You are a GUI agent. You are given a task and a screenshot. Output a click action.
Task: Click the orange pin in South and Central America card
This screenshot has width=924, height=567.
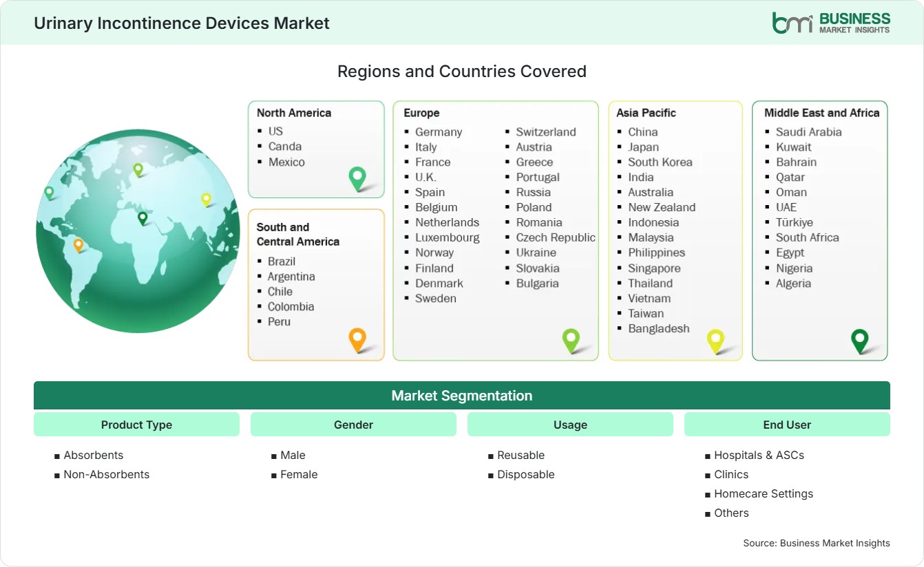[x=357, y=340]
